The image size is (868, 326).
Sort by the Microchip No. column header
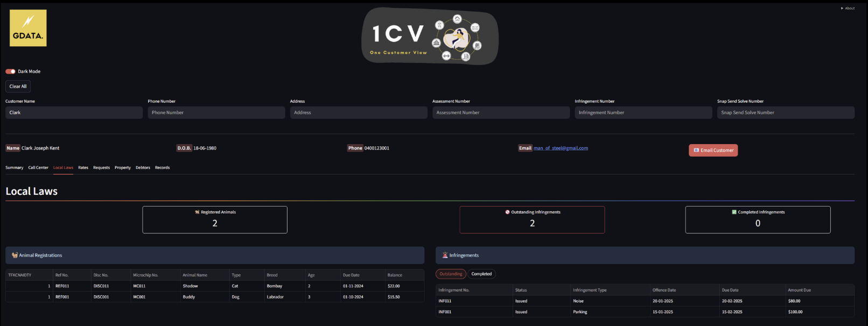tap(155, 275)
